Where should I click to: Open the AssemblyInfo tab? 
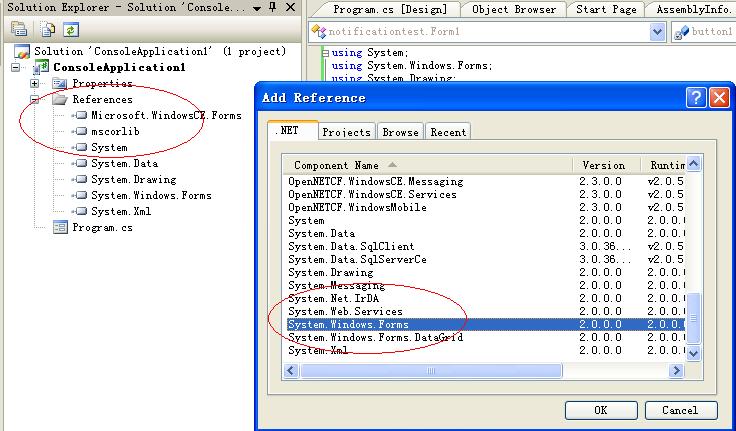692,9
